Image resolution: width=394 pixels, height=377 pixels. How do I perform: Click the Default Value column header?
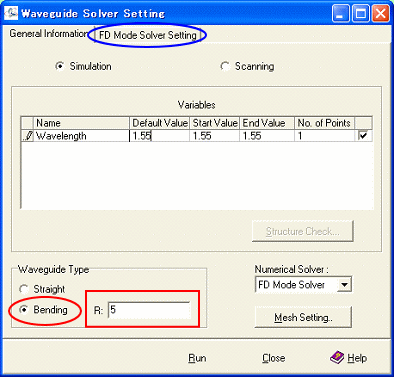[x=159, y=123]
